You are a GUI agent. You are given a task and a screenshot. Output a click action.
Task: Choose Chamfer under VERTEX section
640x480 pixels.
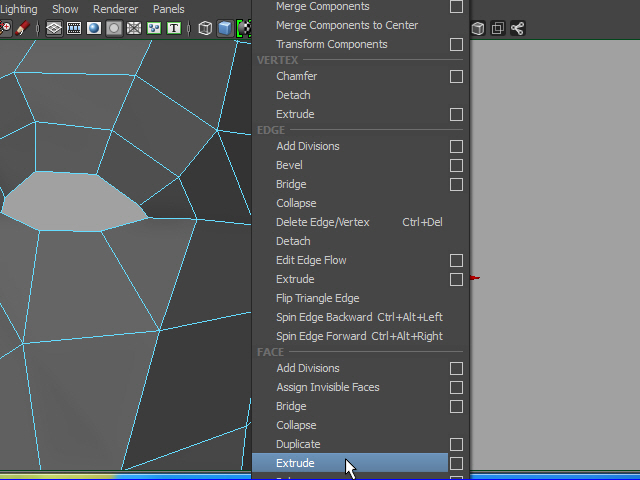[349, 76]
